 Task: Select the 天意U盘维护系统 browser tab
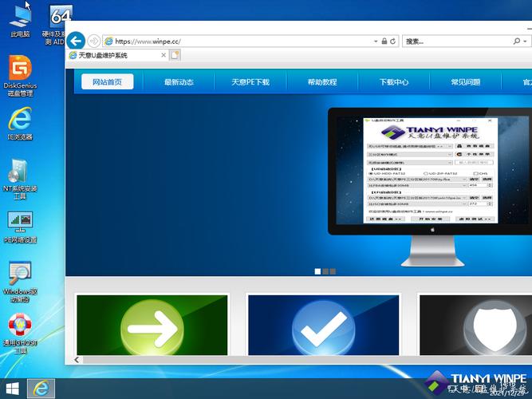[x=117, y=55]
